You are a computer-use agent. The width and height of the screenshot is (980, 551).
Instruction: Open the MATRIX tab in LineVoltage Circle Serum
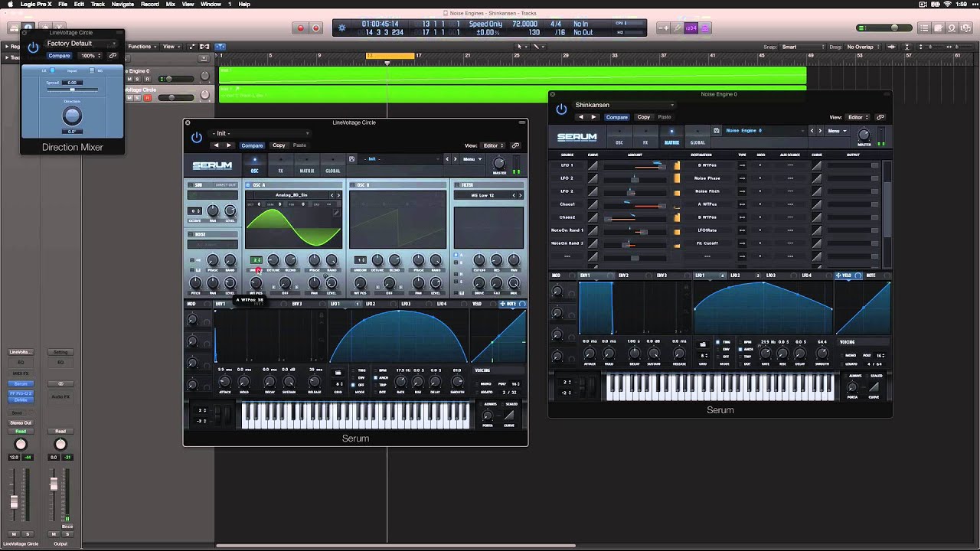[x=306, y=165]
